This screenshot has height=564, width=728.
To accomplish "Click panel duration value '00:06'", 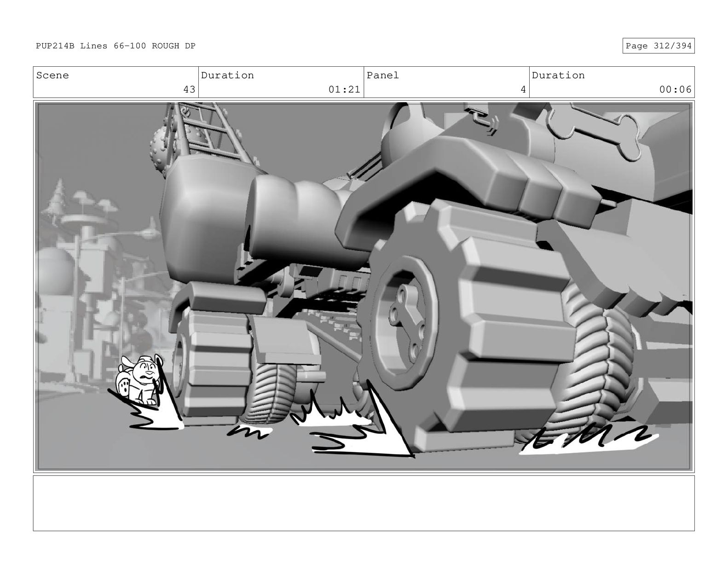I will pyautogui.click(x=675, y=89).
